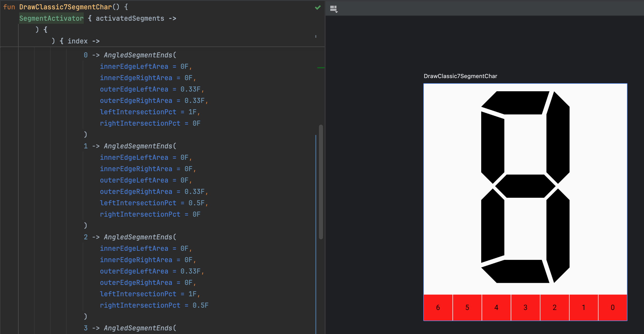Click leftIntersectionPct = 1F in case 0
This screenshot has height=334, width=644.
(x=148, y=112)
